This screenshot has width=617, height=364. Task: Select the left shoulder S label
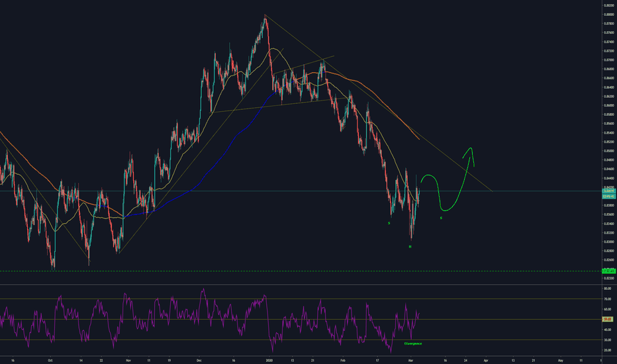coord(389,223)
